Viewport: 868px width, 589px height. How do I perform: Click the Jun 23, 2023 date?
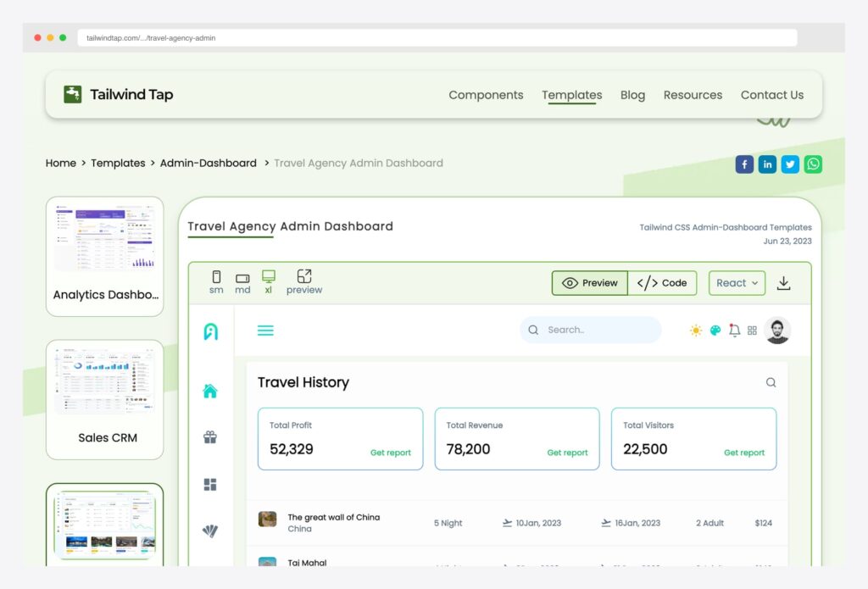click(787, 242)
